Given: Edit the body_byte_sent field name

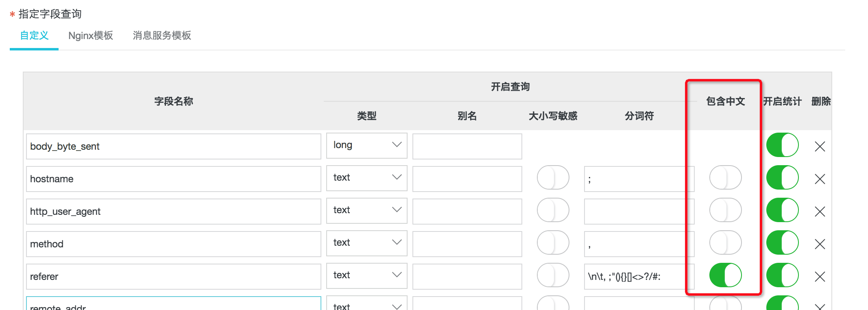Looking at the screenshot, I should click(x=174, y=146).
